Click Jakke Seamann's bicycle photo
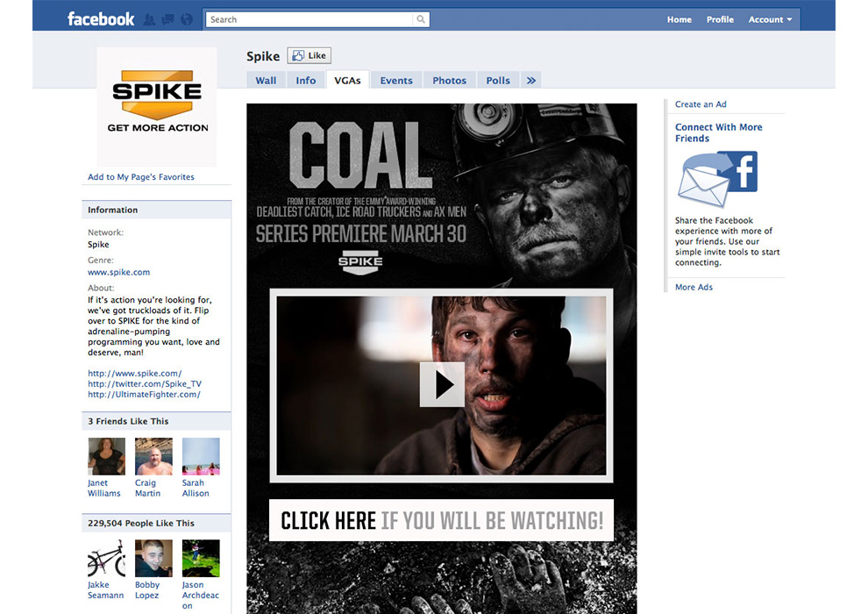The height and width of the screenshot is (614, 868). pos(106,558)
